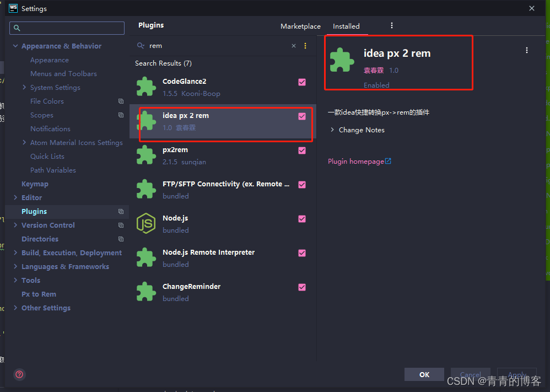The image size is (550, 392).
Task: Focus the settings search field
Action: 67,28
